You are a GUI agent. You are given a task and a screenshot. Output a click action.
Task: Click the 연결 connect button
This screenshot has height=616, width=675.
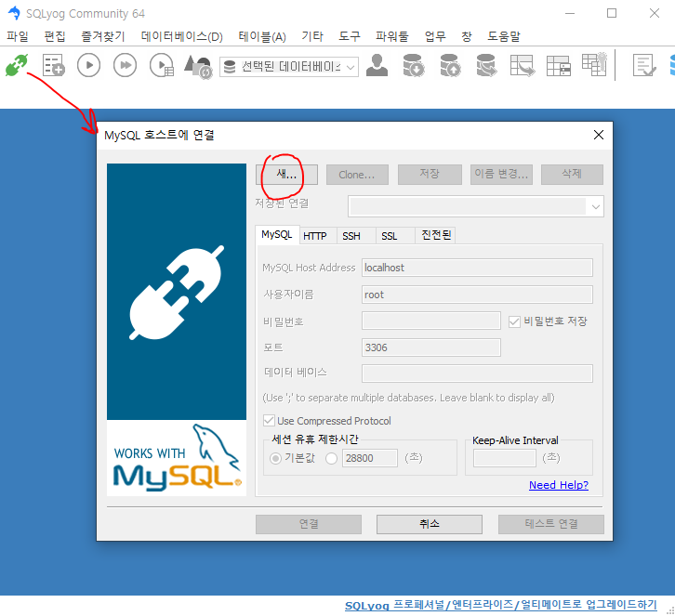309,524
